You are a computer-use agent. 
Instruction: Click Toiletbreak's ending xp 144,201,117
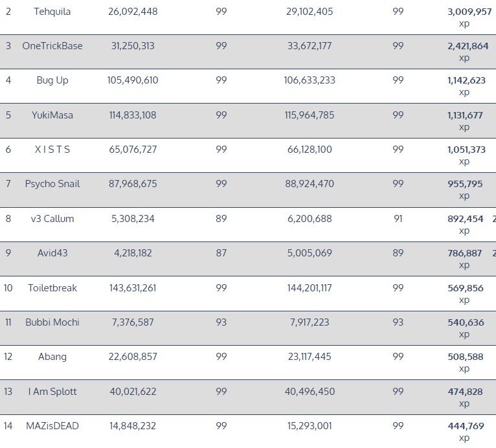click(x=310, y=287)
